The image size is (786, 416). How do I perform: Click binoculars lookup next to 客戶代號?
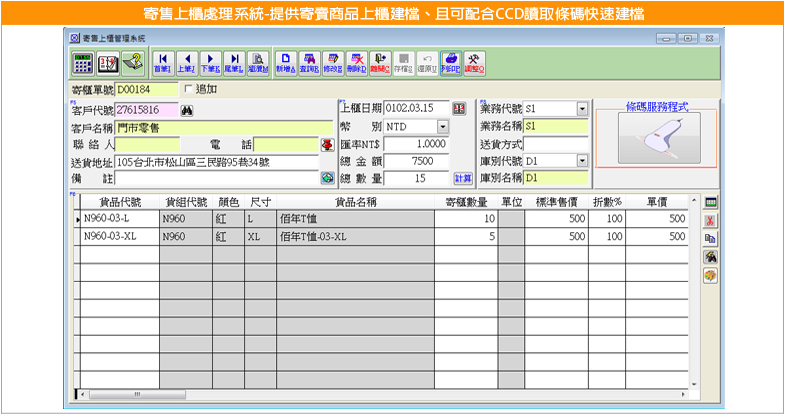pos(186,110)
